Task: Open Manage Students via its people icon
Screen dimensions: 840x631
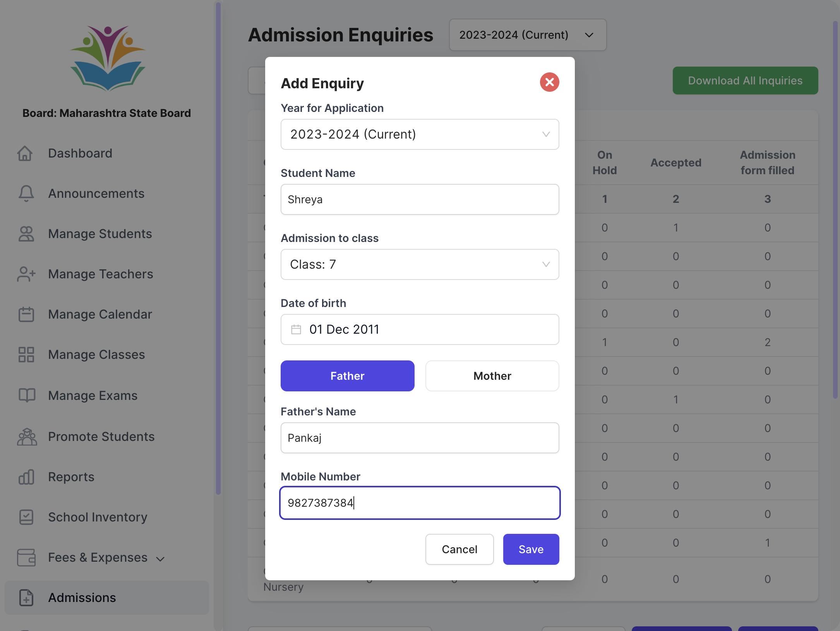Action: [26, 234]
